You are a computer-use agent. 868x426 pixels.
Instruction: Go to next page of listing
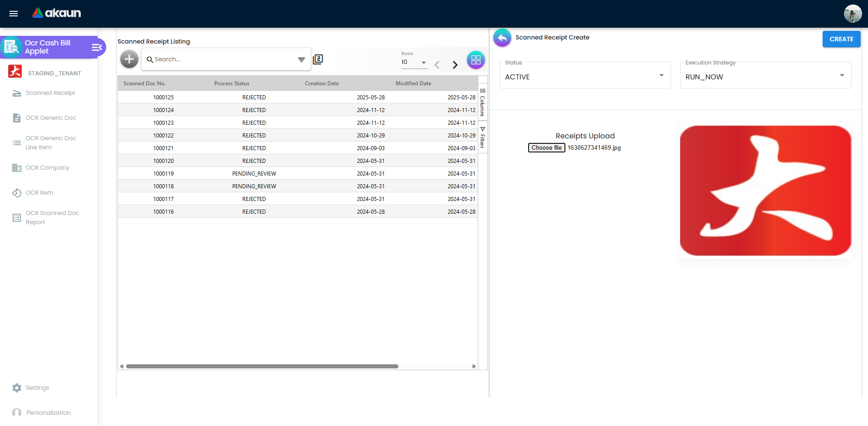pos(455,65)
